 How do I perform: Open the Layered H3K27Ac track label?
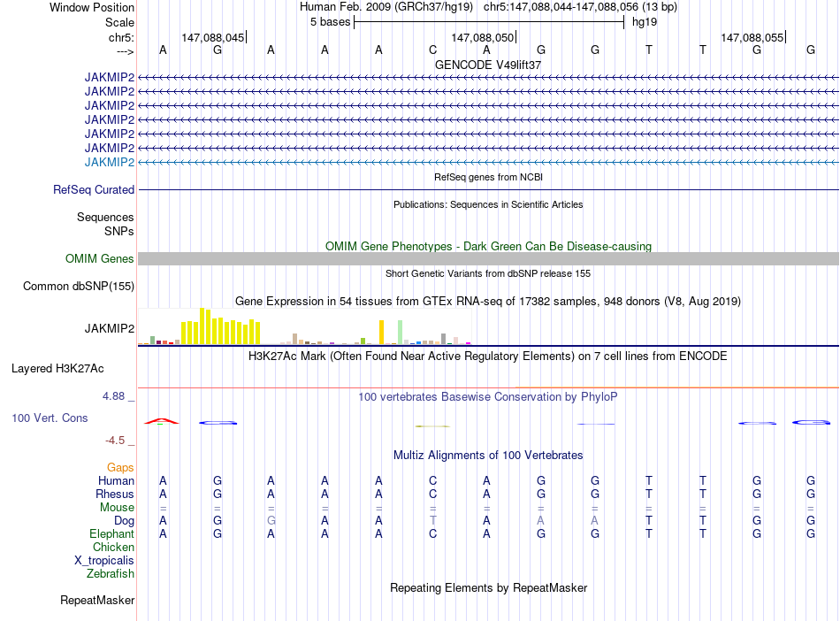point(57,369)
